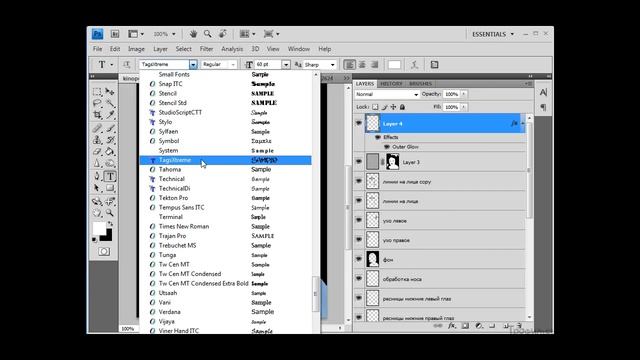Click the adjustment layer icon at panel bottom
The height and width of the screenshot is (360, 640).
[479, 326]
